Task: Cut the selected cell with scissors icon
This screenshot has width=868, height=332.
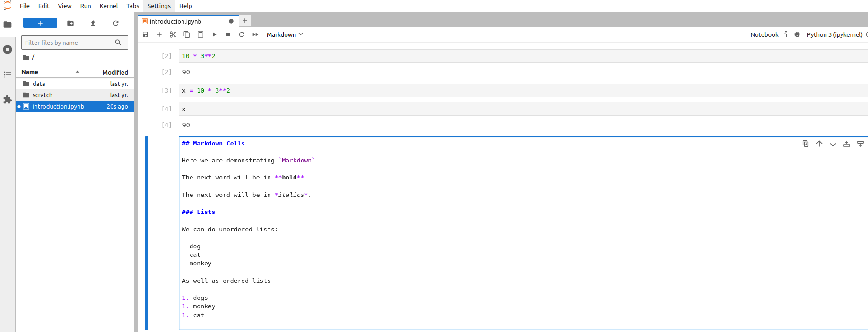Action: click(x=173, y=34)
